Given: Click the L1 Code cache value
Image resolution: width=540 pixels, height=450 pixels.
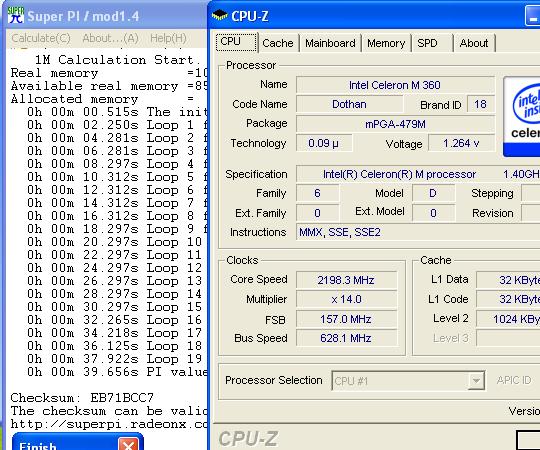Looking at the screenshot, I should (x=508, y=299).
